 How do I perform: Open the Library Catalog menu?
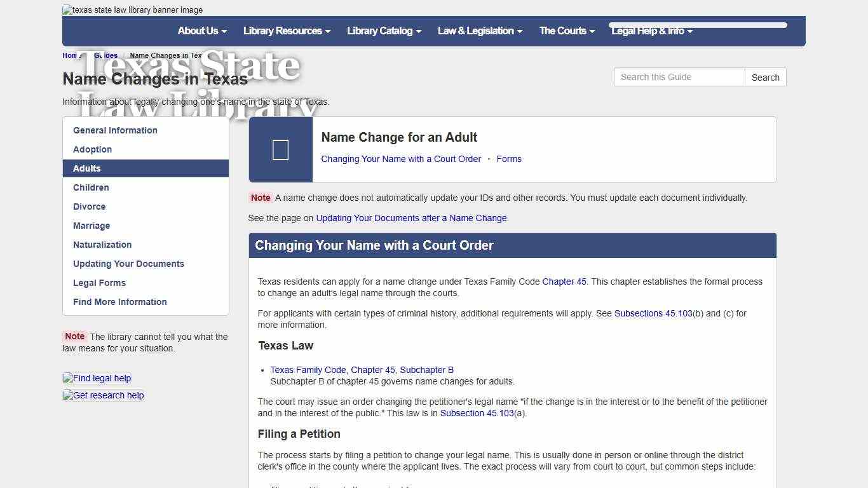[383, 30]
